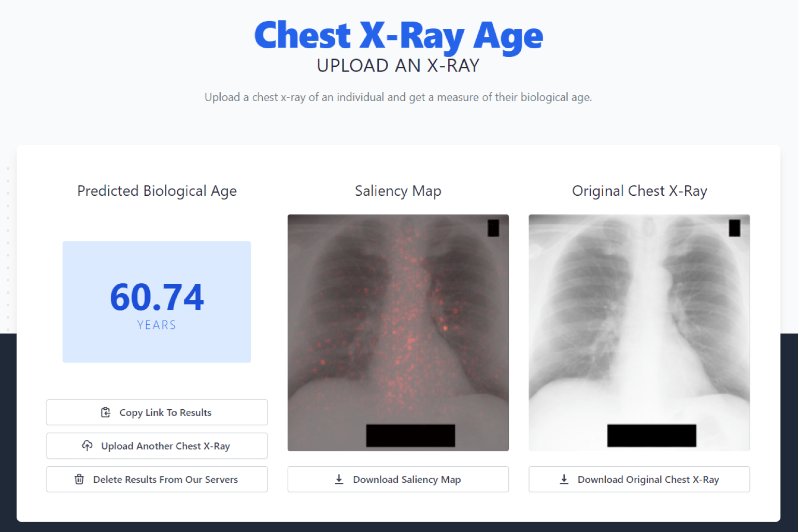Click the Saliency Map column heading

point(398,191)
